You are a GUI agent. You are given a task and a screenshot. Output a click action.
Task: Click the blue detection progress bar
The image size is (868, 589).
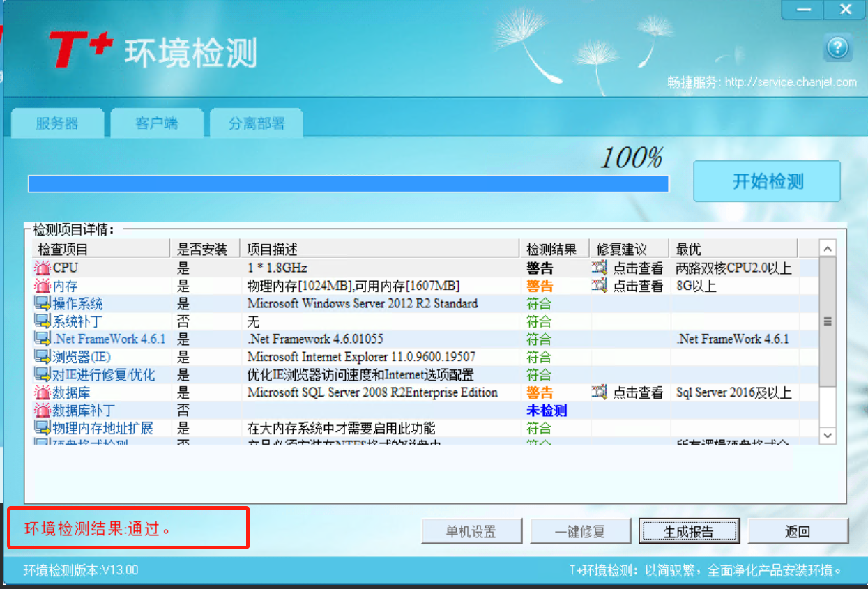348,184
